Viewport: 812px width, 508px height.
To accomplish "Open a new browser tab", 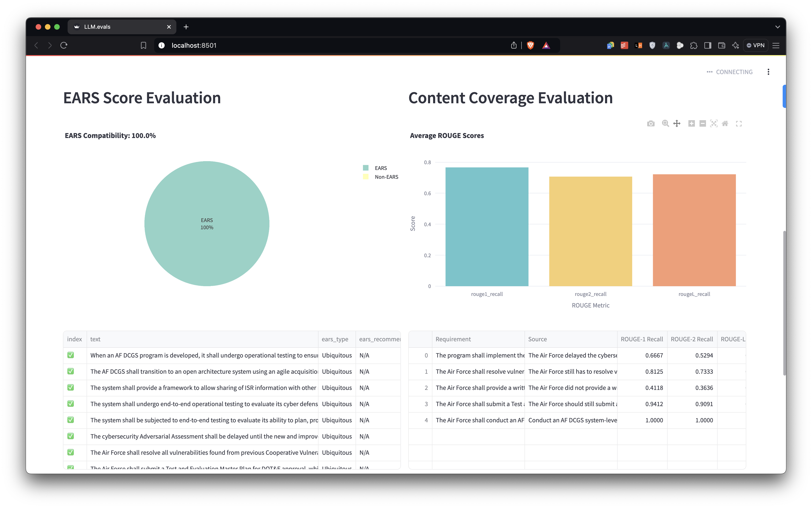I will tap(186, 27).
